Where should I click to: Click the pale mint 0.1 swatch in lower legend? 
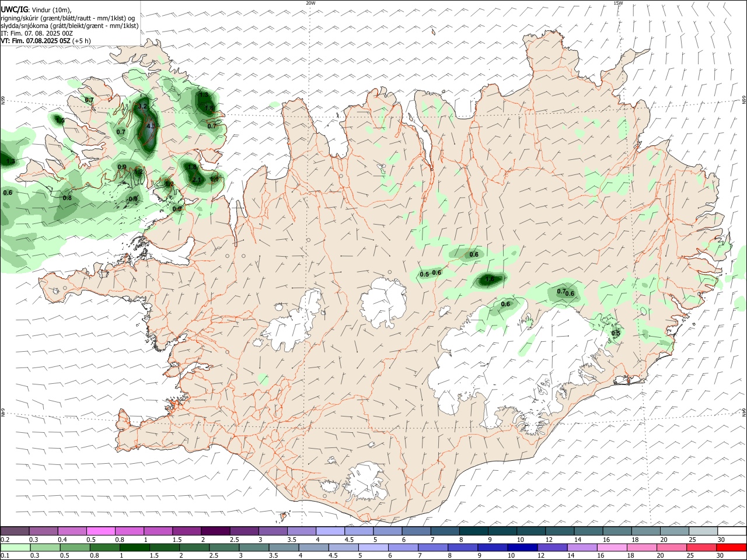[x=15, y=547]
